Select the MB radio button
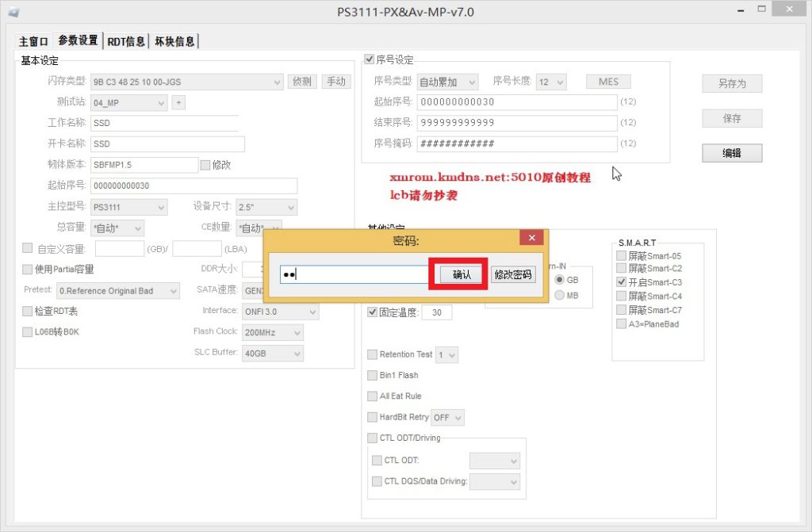The height and width of the screenshot is (532, 812). click(x=560, y=296)
